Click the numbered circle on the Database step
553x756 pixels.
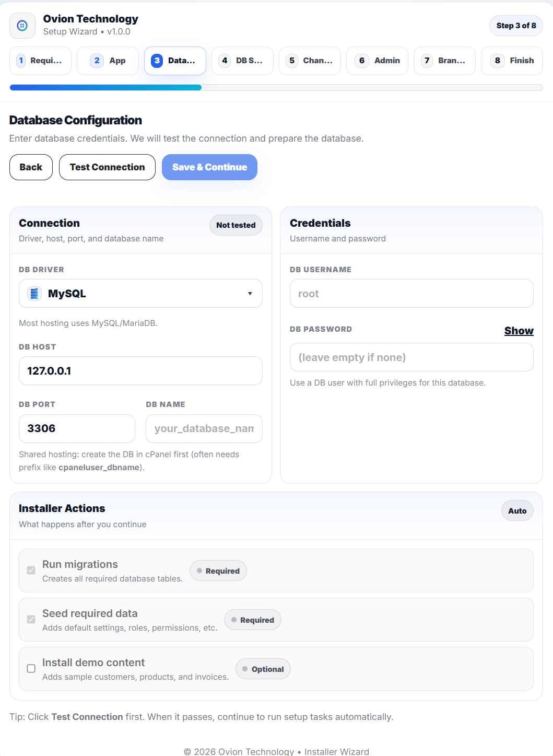pos(157,61)
